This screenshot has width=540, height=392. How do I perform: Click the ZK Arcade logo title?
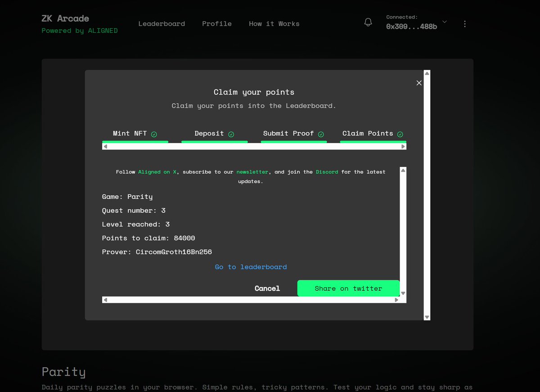(x=65, y=18)
